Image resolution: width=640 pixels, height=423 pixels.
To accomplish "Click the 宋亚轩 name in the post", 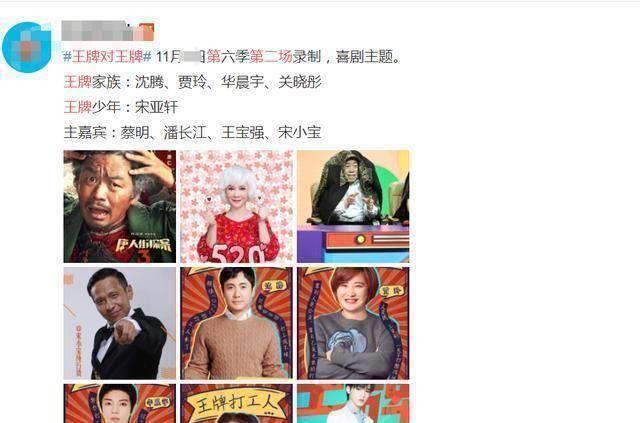I will coord(157,107).
